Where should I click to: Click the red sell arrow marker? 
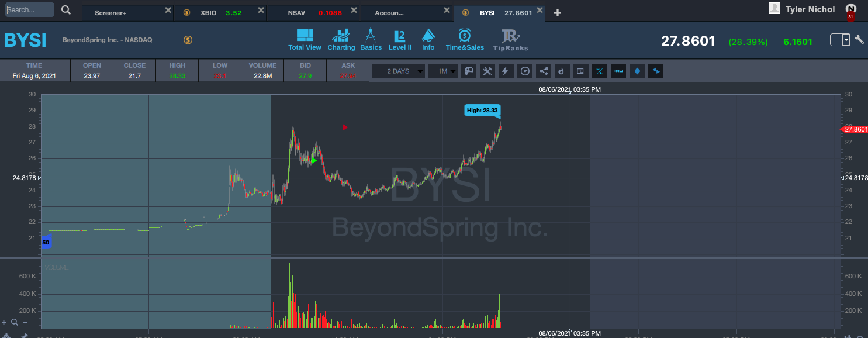[x=345, y=127]
